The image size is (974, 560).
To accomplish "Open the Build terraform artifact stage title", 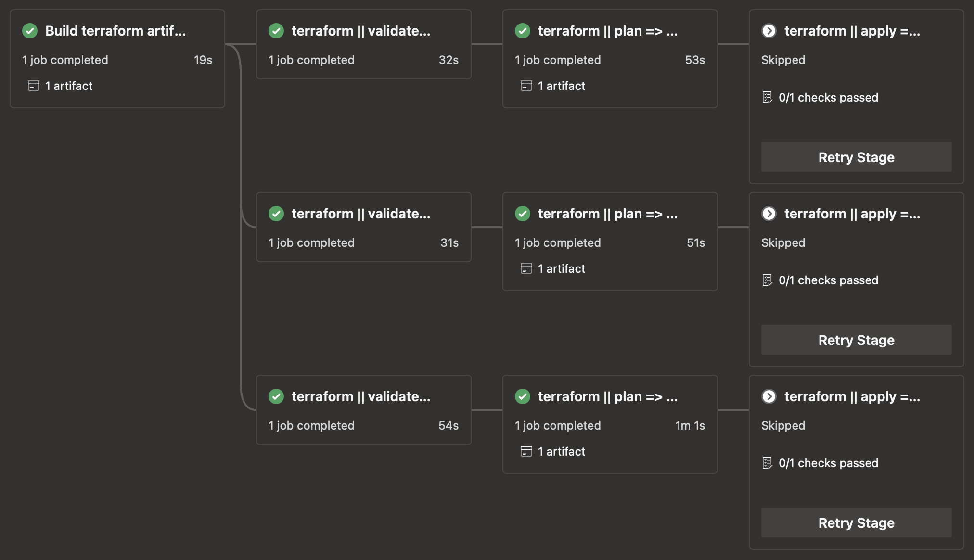I will click(115, 31).
